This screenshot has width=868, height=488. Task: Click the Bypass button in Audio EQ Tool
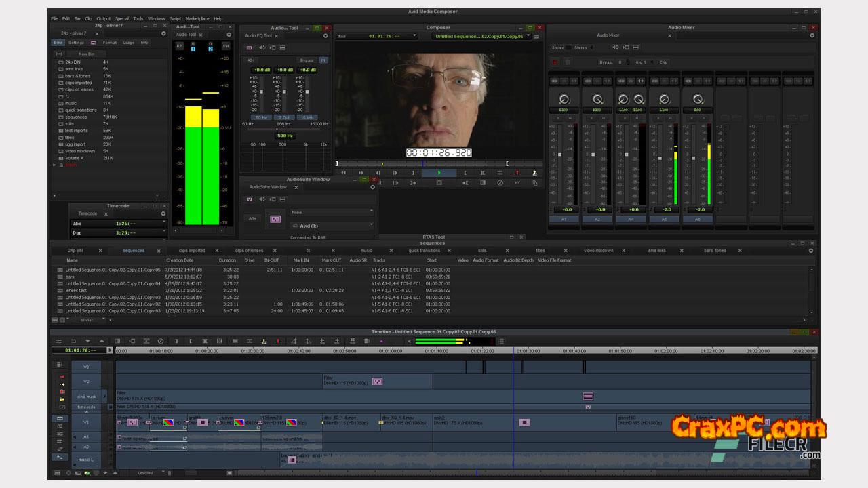click(x=307, y=60)
